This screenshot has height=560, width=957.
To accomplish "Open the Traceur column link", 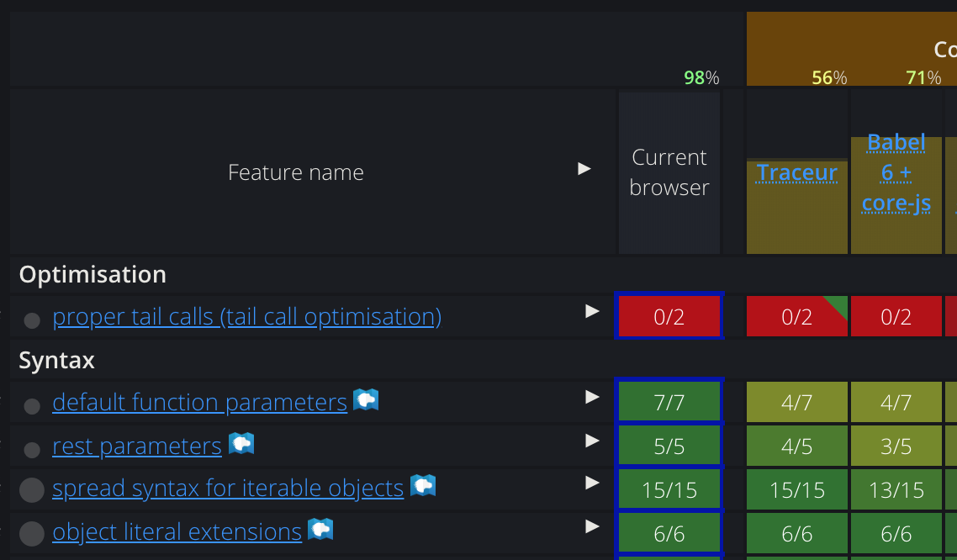I will [796, 172].
